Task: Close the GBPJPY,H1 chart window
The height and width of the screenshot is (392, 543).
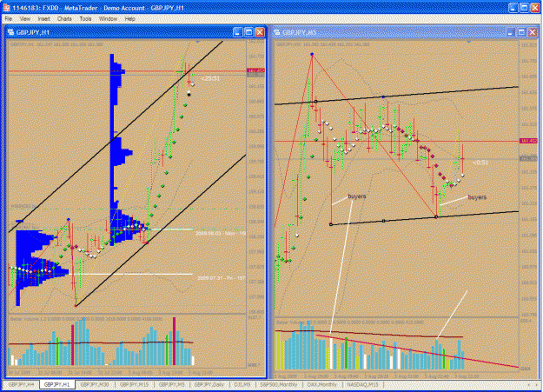Action: click(x=260, y=32)
